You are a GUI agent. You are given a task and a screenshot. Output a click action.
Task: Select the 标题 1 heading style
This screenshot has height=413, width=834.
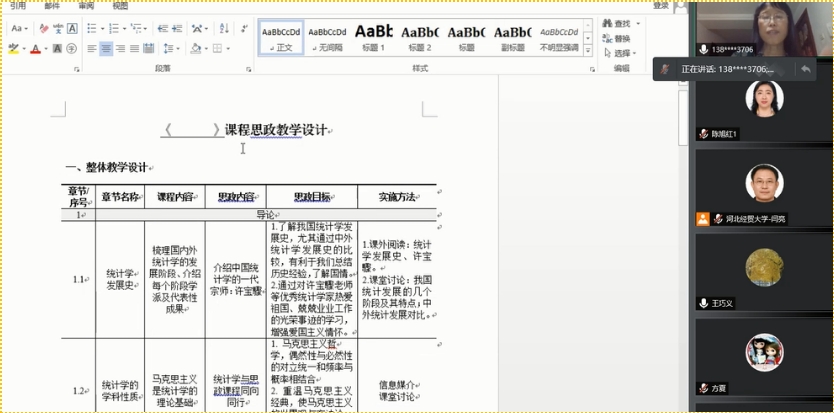click(373, 36)
